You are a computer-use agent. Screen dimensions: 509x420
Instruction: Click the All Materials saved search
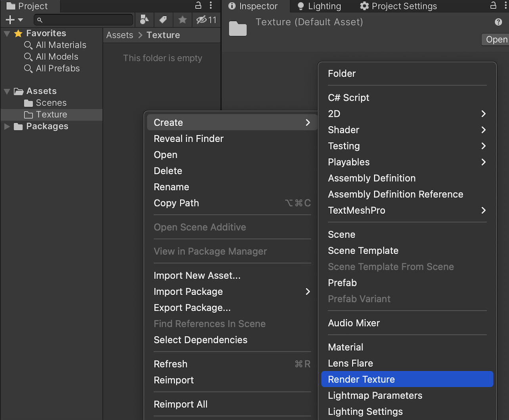click(61, 45)
